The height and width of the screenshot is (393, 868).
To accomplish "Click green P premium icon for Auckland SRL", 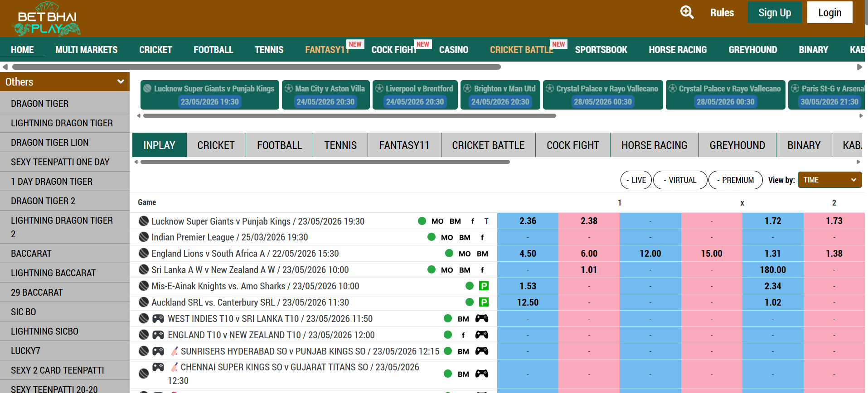I will [484, 302].
